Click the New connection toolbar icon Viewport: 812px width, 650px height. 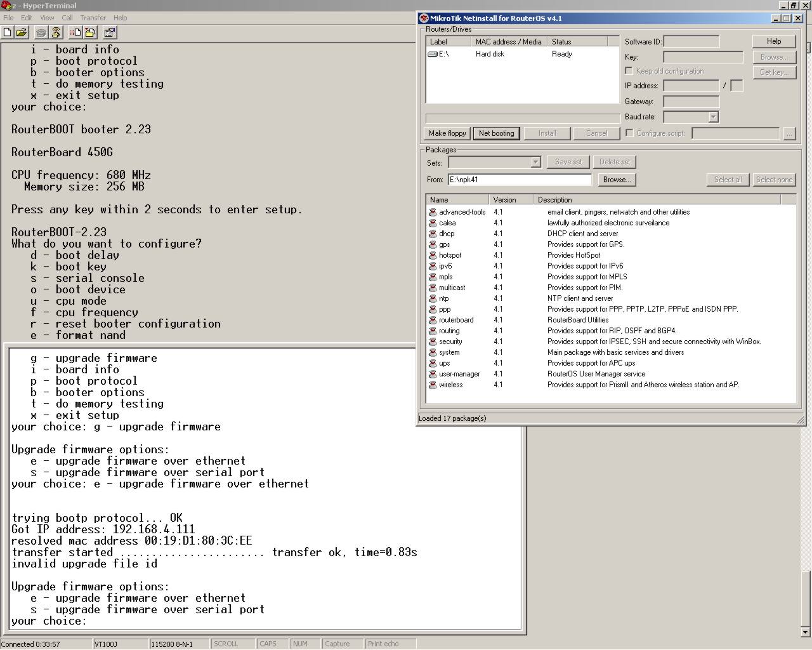point(8,32)
